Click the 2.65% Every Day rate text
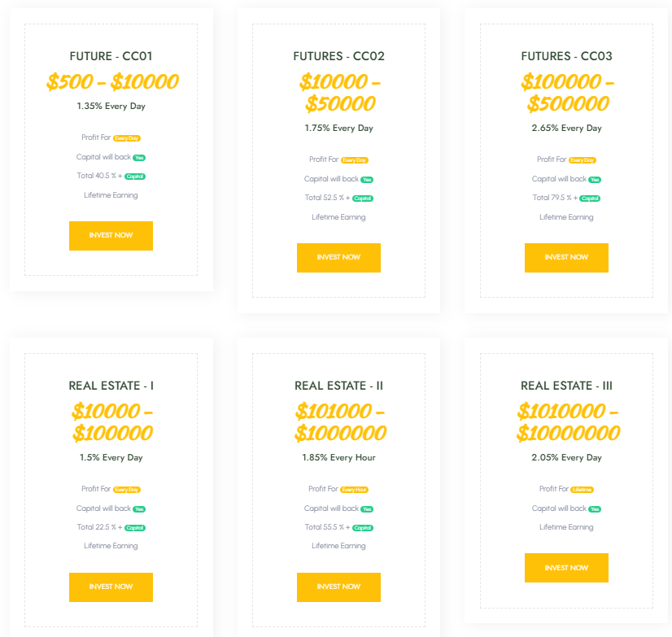 click(x=566, y=128)
